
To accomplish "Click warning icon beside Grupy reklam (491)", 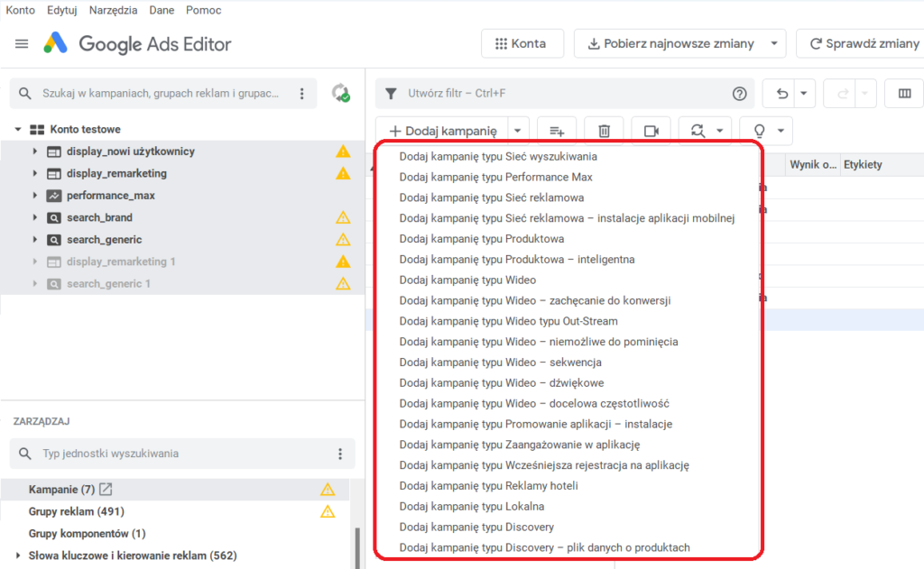I will 328,511.
